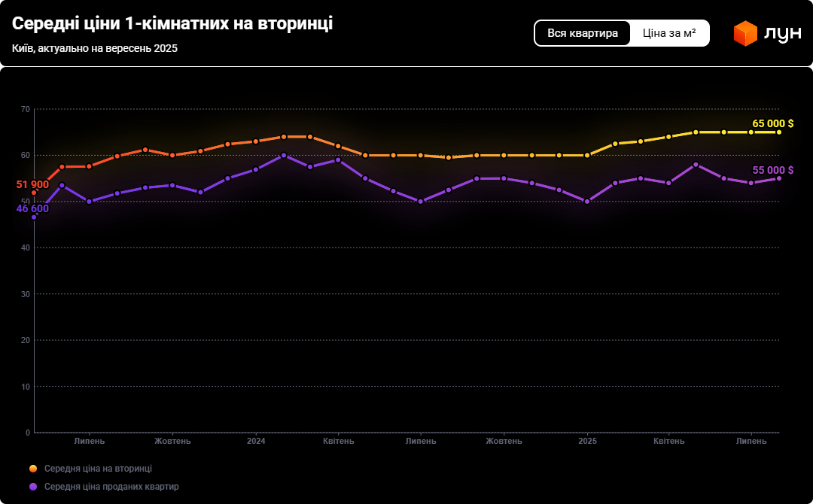Viewport: 813px width, 504px height.
Task: Click the orange ЛУН cube logo
Action: [744, 33]
